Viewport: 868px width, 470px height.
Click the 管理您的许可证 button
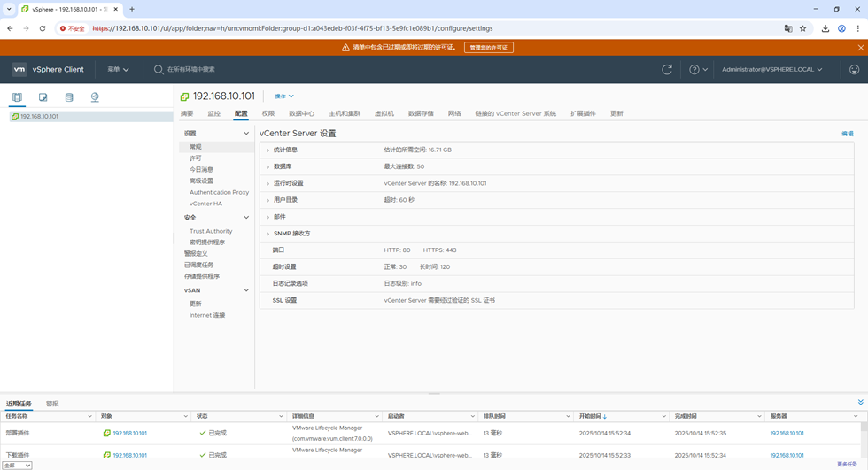coord(488,48)
